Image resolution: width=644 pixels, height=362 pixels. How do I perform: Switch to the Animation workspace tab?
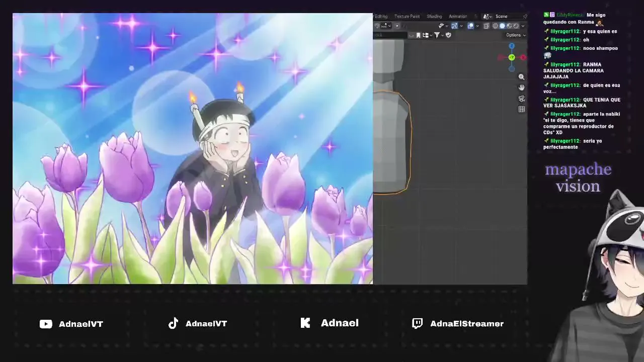(458, 17)
